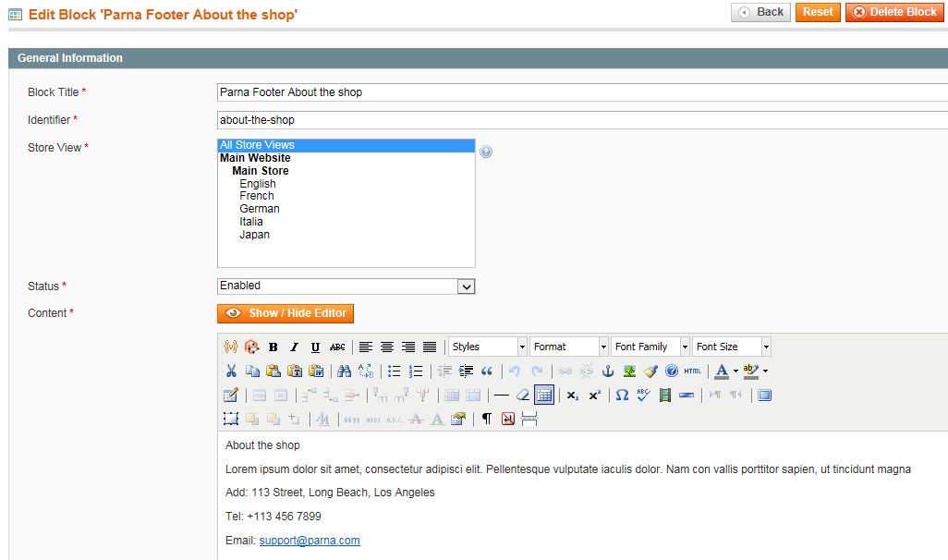Click the Delete Block button
This screenshot has width=948, height=560.
pos(894,12)
